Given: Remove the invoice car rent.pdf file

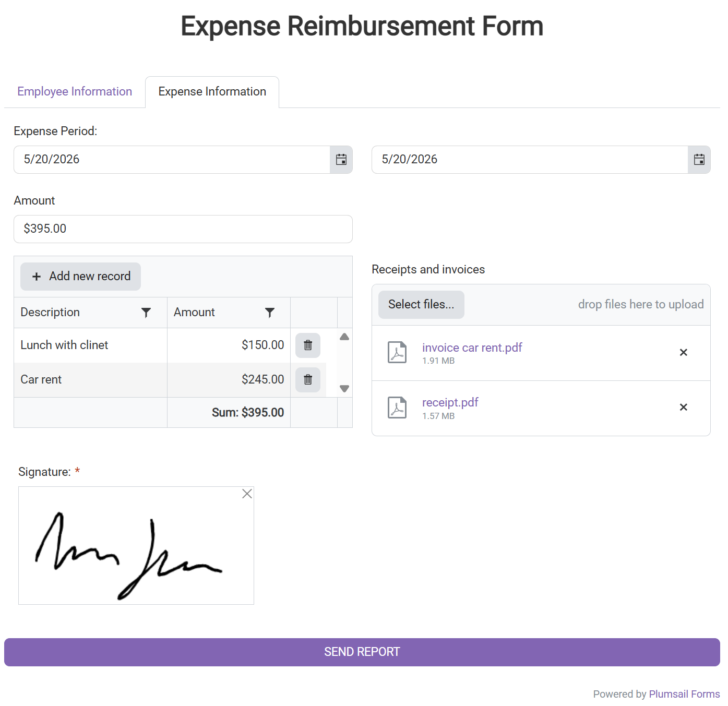Looking at the screenshot, I should point(684,353).
